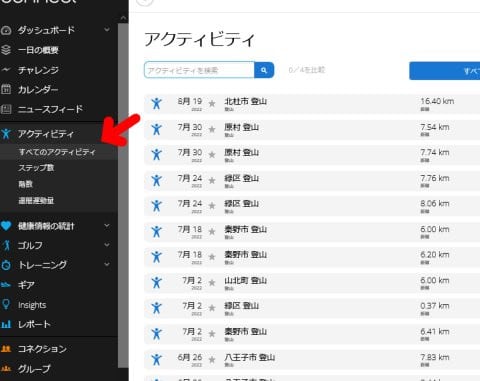Click the layers icon beside 一日の概要
Viewport: 480px width, 381px height.
6,50
